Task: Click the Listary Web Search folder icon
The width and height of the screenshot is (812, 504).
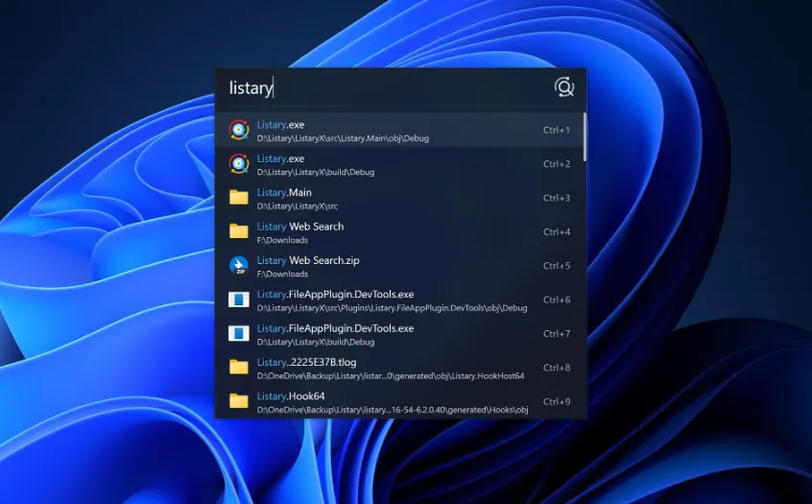Action: pos(239,231)
